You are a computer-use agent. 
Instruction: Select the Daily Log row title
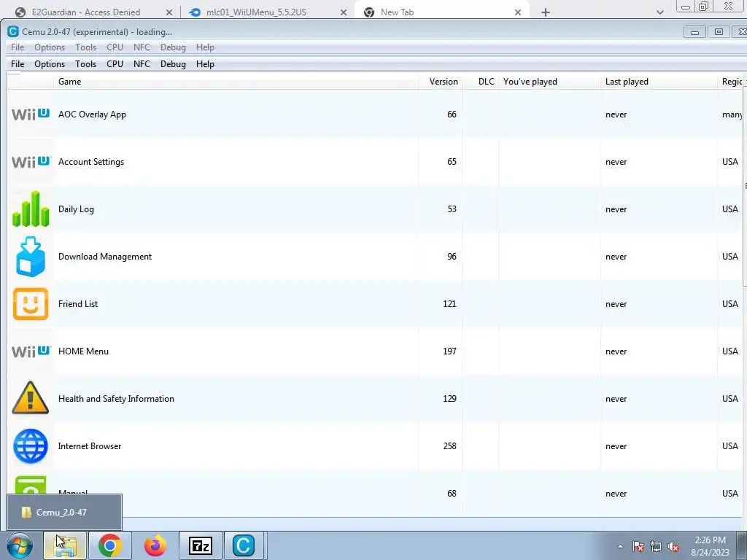[76, 209]
